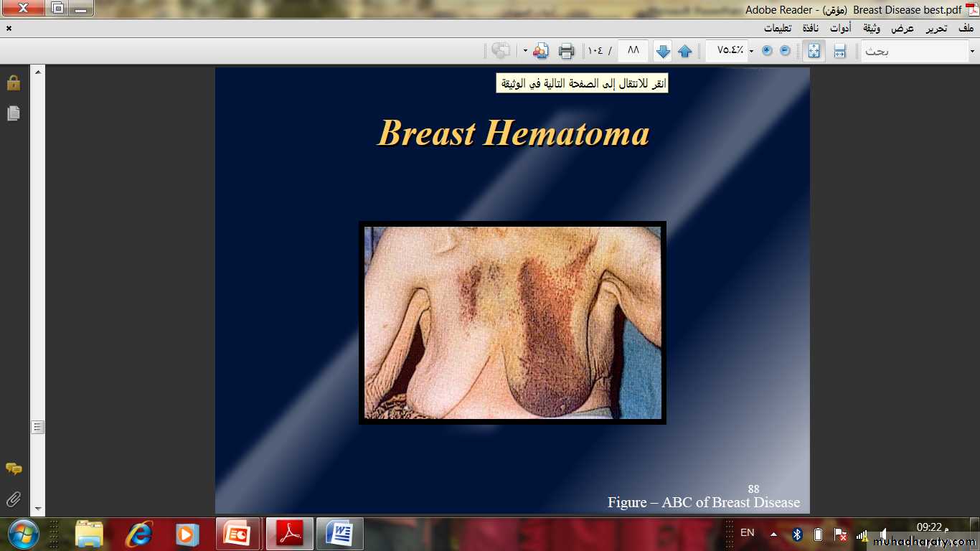Click the zoom out minus button

[x=785, y=51]
